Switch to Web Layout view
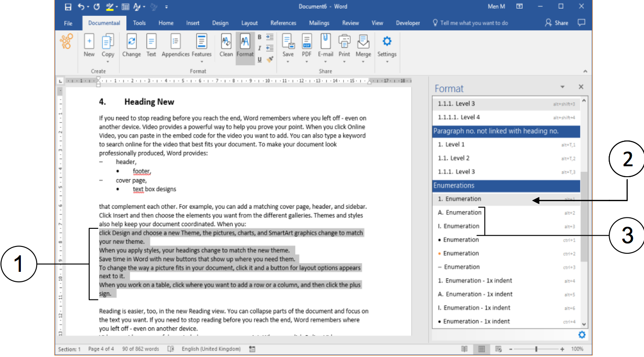 498,349
